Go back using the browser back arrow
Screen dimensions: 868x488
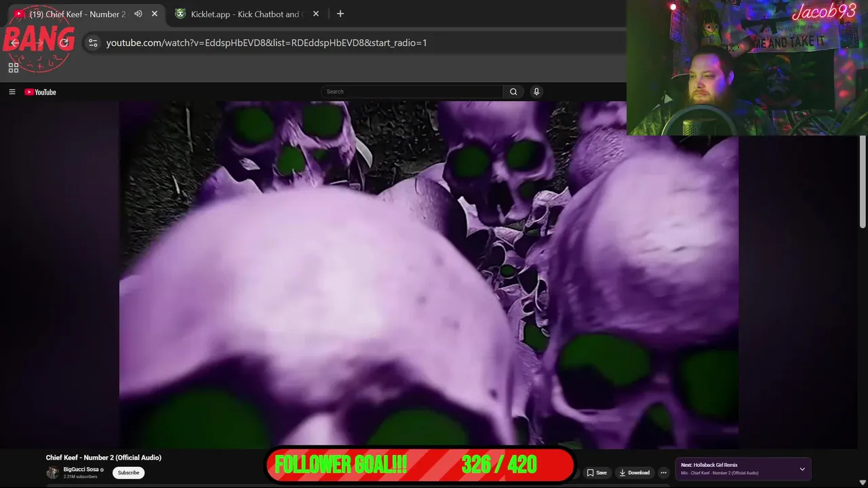pyautogui.click(x=15, y=43)
